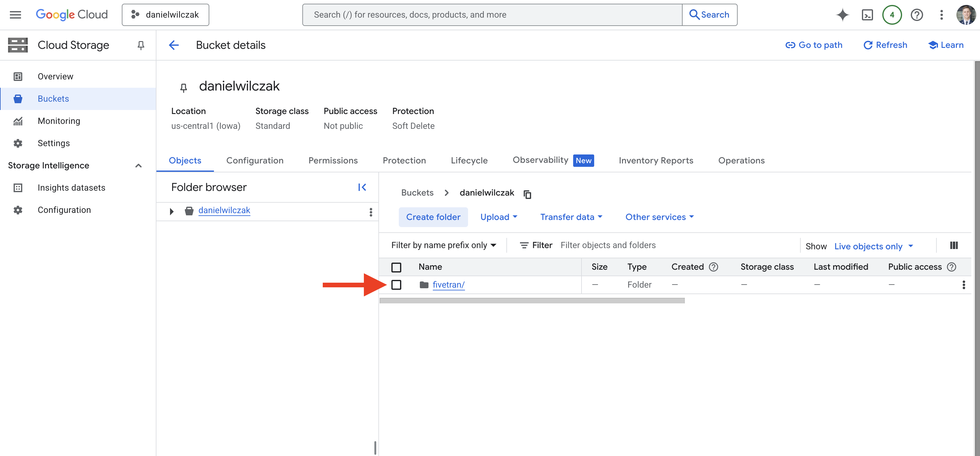Switch to the Protection tab
980x456 pixels.
(404, 160)
